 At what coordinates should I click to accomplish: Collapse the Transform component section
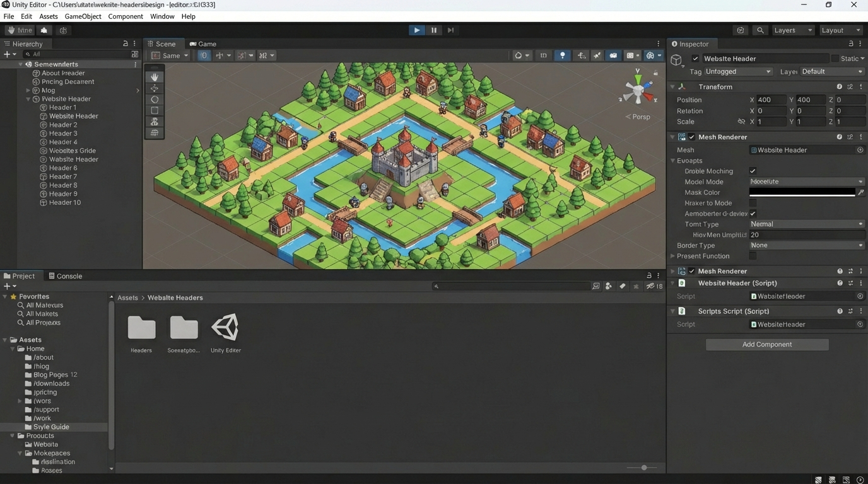pos(672,87)
